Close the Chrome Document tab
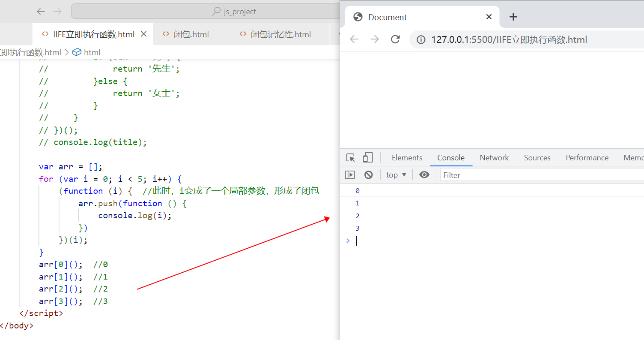The height and width of the screenshot is (340, 644). pyautogui.click(x=489, y=17)
